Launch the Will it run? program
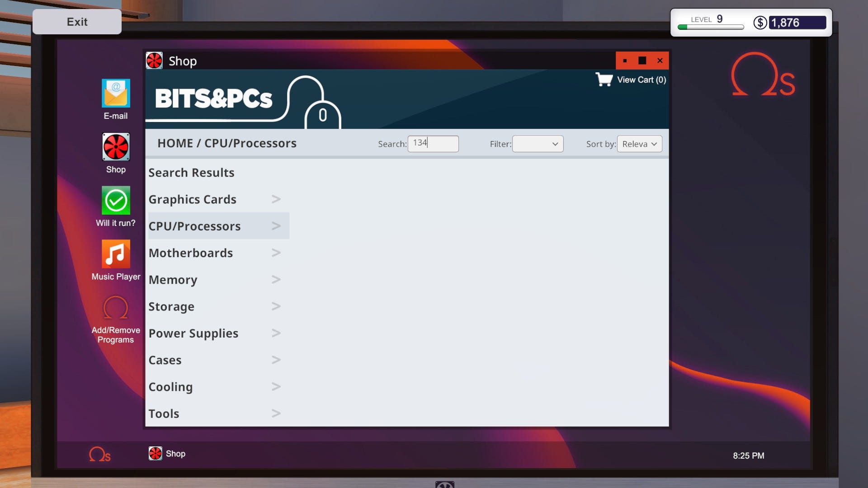The image size is (868, 488). pos(116,206)
